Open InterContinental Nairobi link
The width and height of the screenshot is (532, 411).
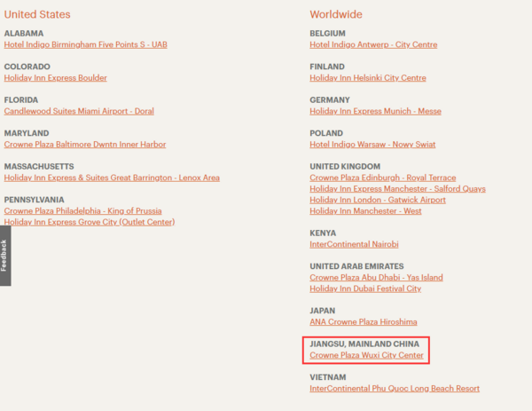tap(354, 244)
